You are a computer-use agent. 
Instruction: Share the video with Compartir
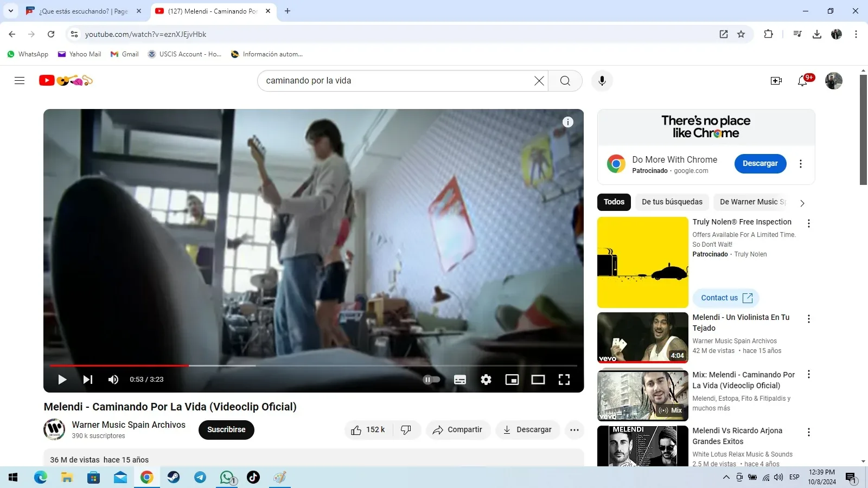(458, 430)
